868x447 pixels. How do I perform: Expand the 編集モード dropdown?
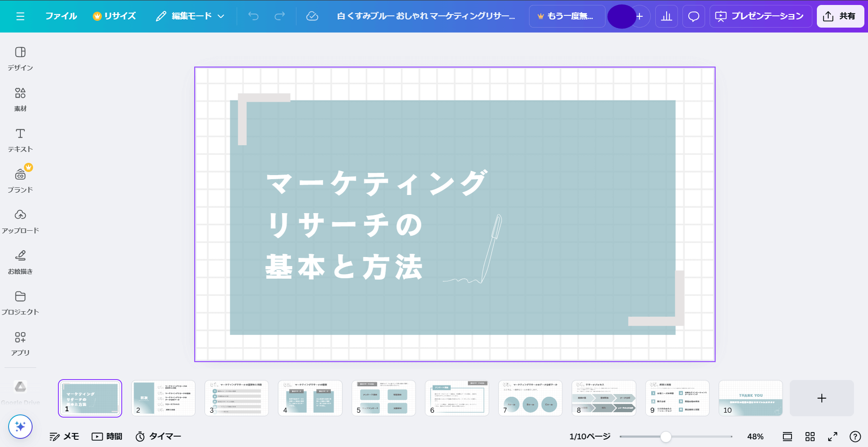[x=190, y=16]
